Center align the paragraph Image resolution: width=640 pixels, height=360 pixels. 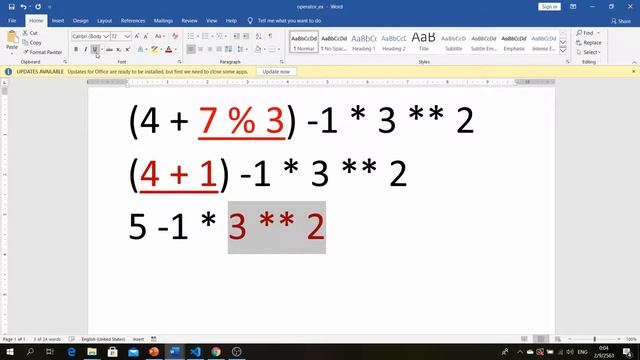(x=200, y=49)
